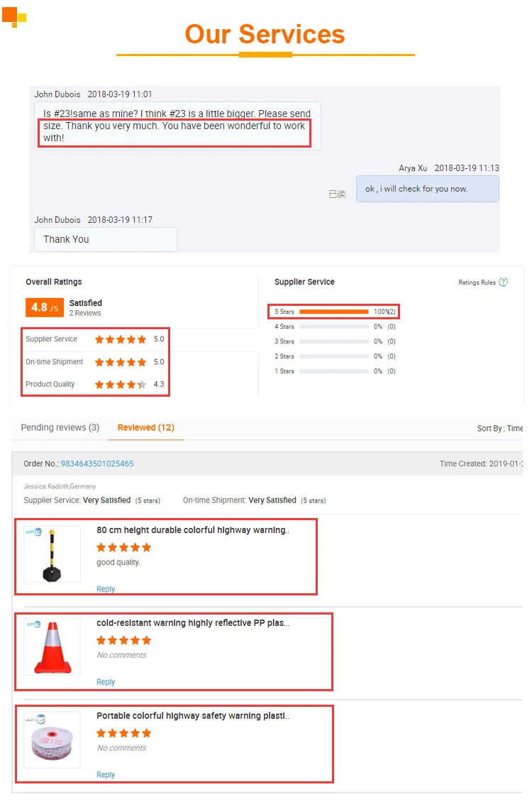Click the 5 Stars orange rating bar
Screen dimensions: 532x809
tap(334, 312)
